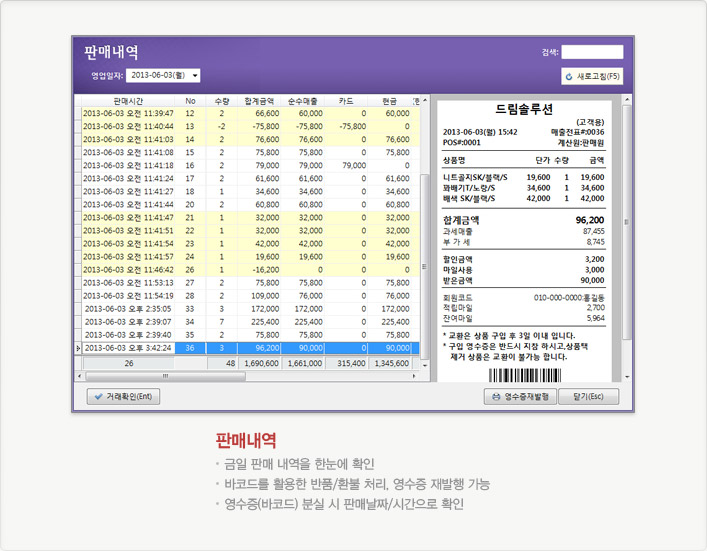Select sale row at 오전 11:41:51
This screenshot has height=551, width=707.
247,231
